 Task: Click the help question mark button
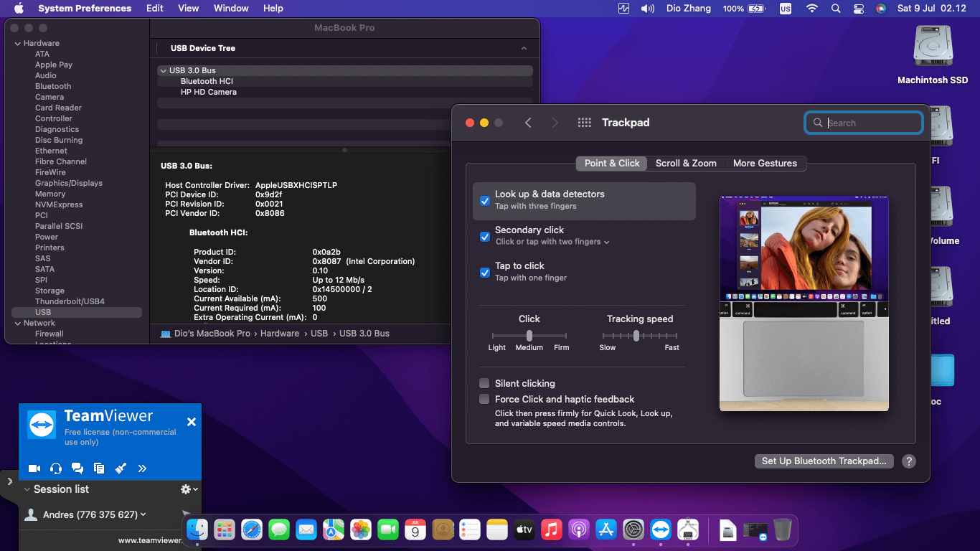(908, 461)
